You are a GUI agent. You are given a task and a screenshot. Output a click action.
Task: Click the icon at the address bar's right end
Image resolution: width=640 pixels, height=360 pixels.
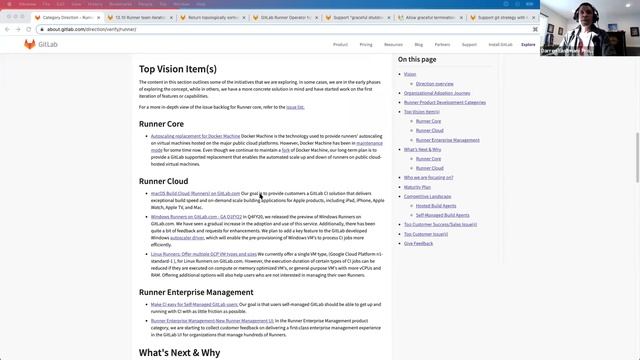coord(535,29)
